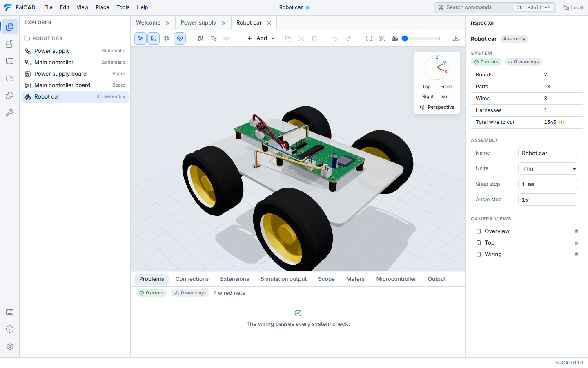Collapse the ROBOT CAR folder header

(75, 38)
